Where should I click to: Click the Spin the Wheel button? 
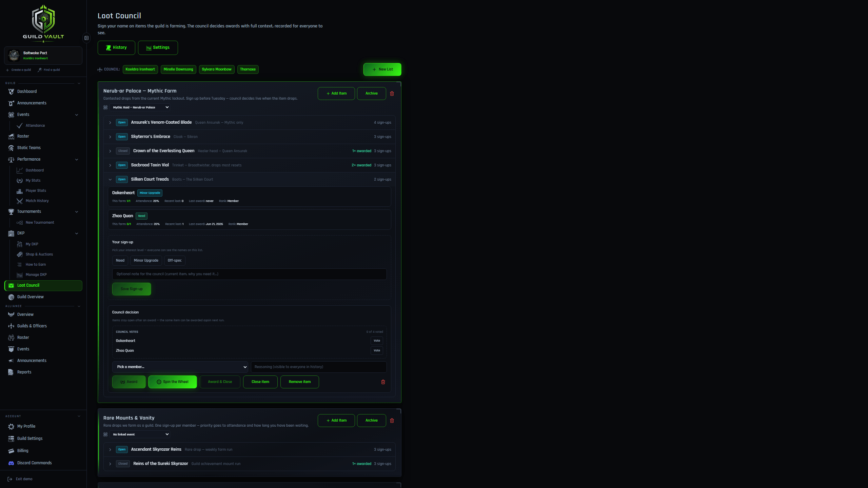pos(173,382)
